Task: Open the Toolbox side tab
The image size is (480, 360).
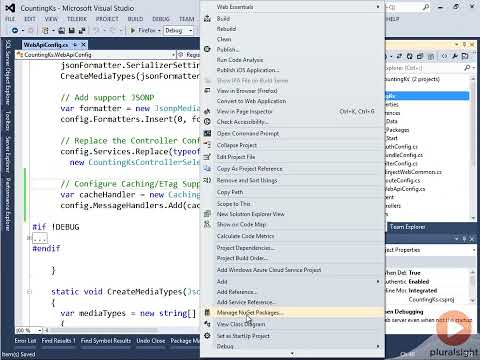Action: [x=8, y=121]
